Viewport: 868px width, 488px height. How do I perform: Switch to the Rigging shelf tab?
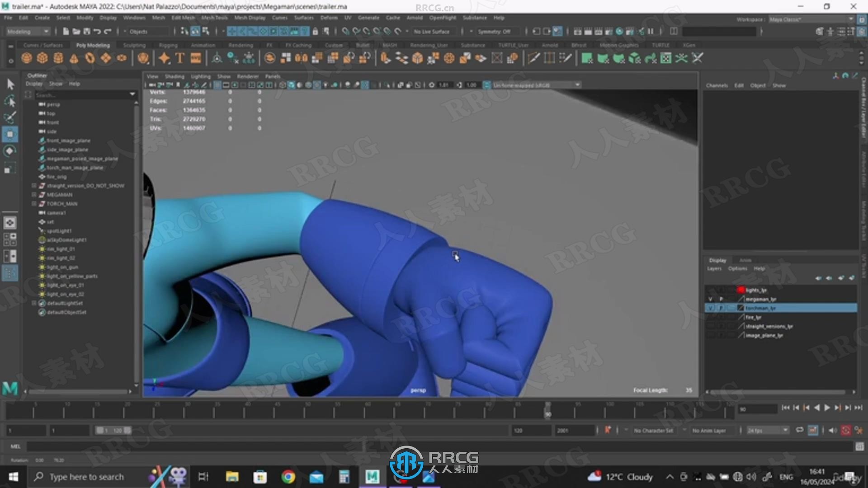(x=168, y=45)
